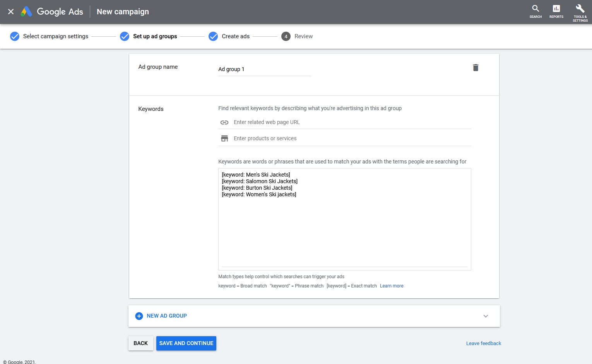592x364 pixels.
Task: Click the Google Ads logo
Action: click(52, 12)
